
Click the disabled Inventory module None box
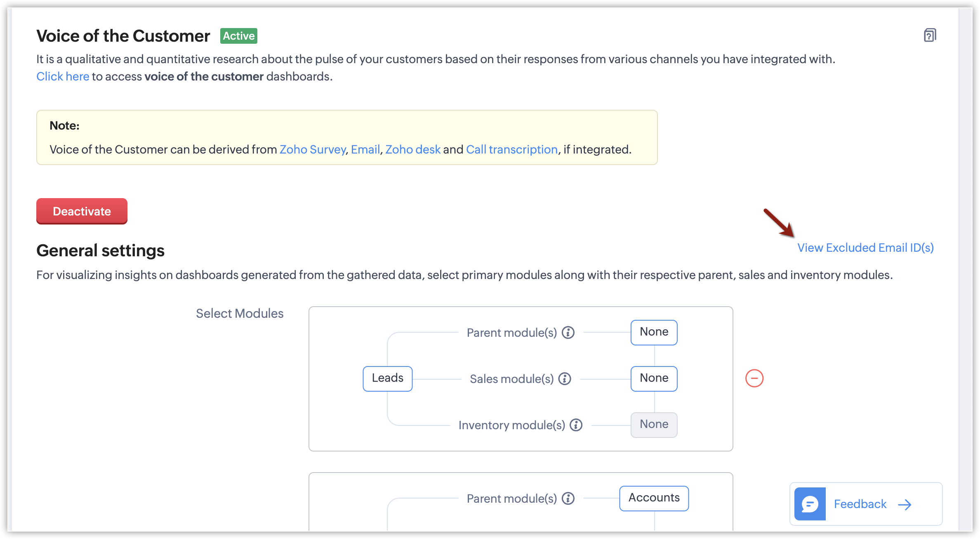(x=654, y=425)
